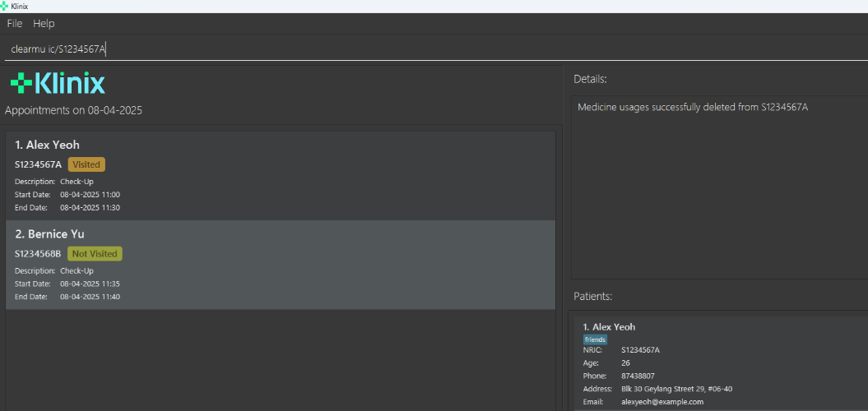Screen dimensions: 868x411
Task: Select Alex Yeoh appointment card
Action: [x=280, y=175]
